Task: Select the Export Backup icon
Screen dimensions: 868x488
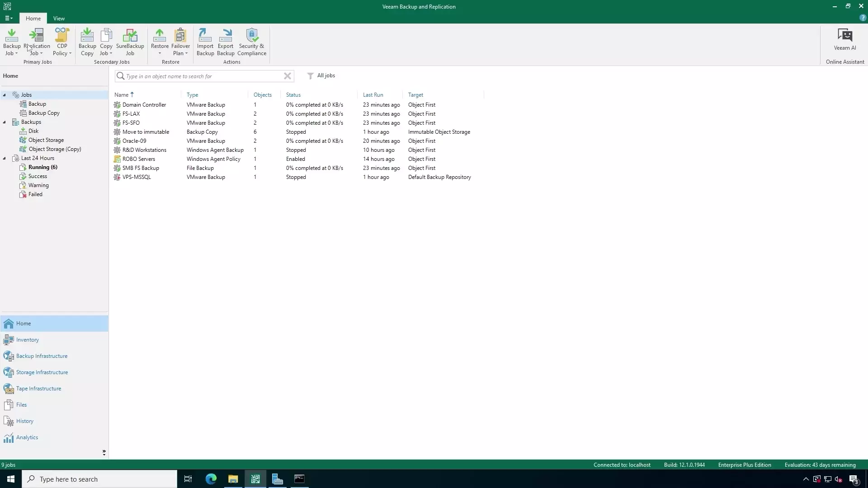Action: pos(225,42)
